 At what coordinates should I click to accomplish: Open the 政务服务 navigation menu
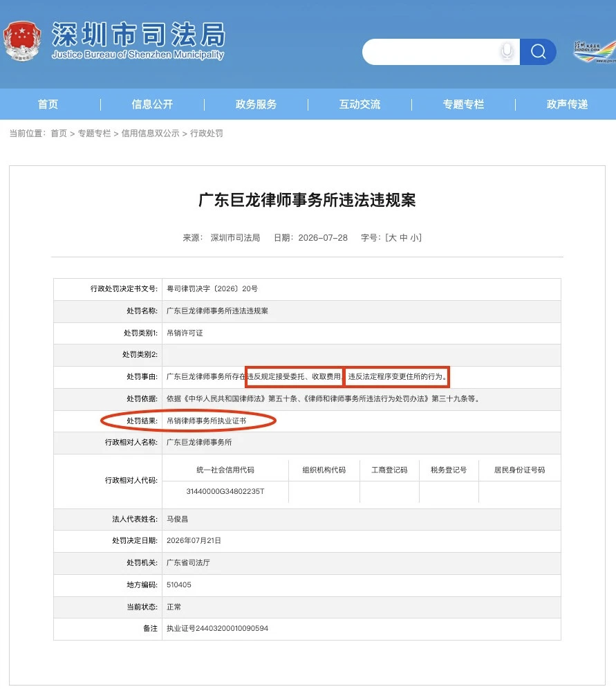click(256, 104)
